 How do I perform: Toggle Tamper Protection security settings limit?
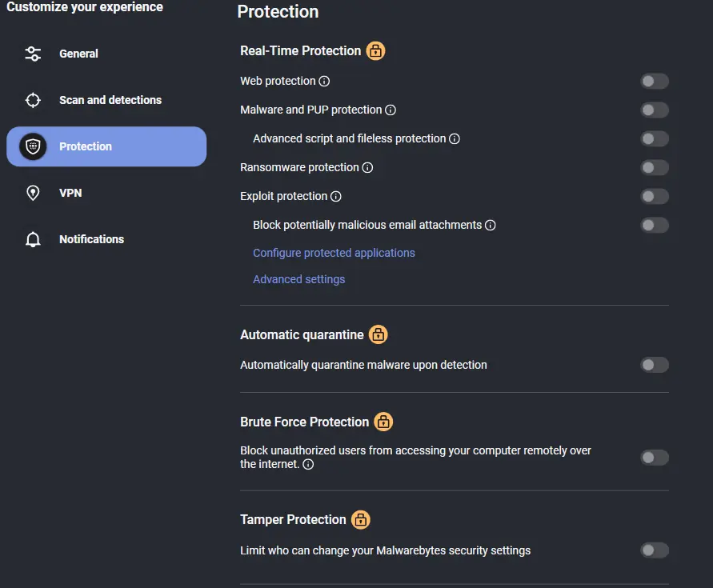point(655,550)
